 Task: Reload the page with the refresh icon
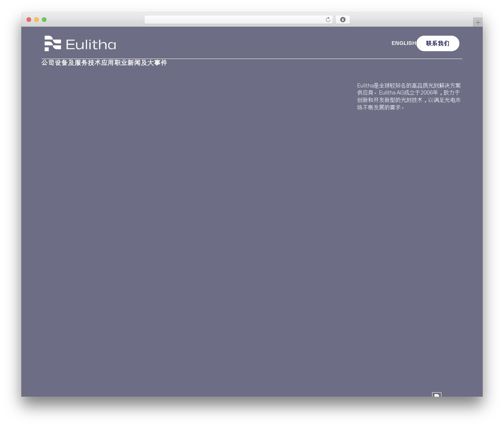[x=328, y=20]
